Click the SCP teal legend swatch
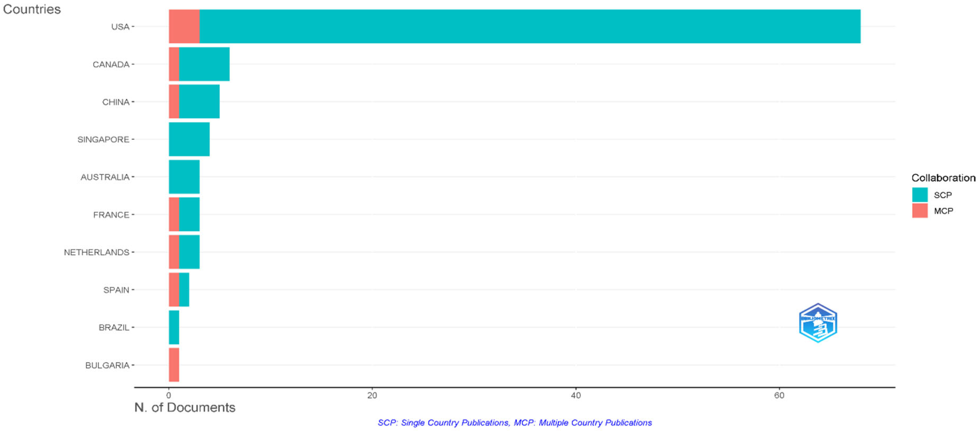 920,195
